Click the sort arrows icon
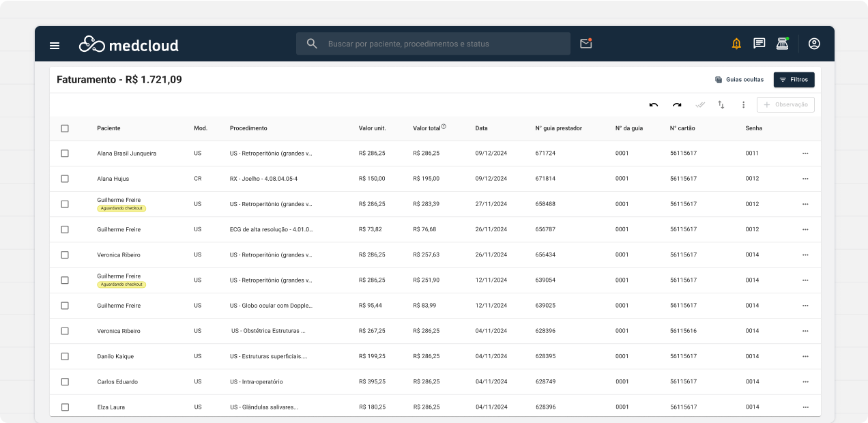This screenshot has width=868, height=423. 721,105
